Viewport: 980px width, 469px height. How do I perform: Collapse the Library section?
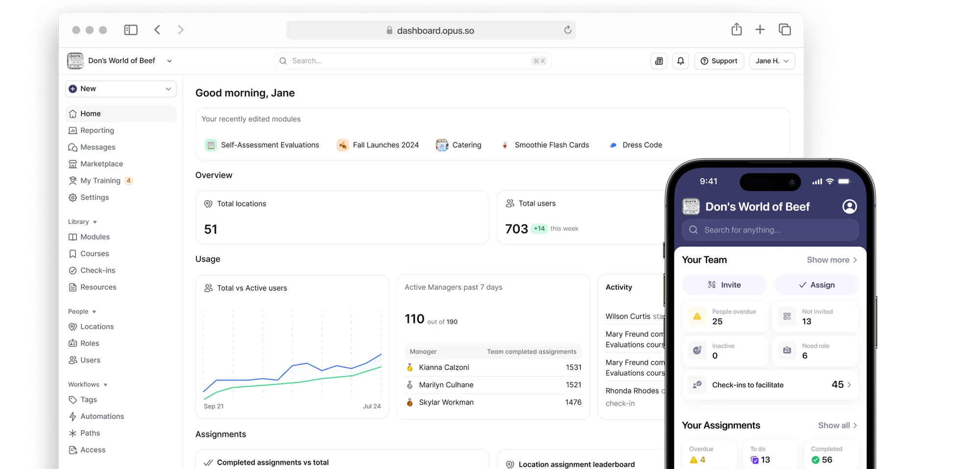coord(82,222)
